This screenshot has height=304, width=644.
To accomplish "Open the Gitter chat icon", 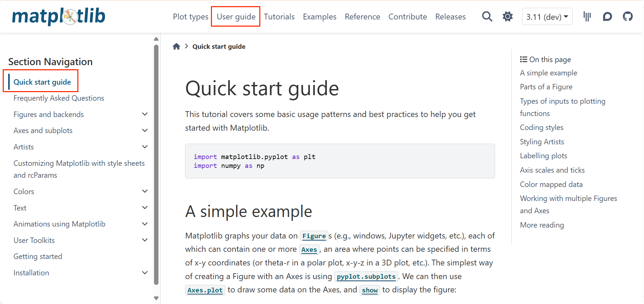I will point(587,16).
